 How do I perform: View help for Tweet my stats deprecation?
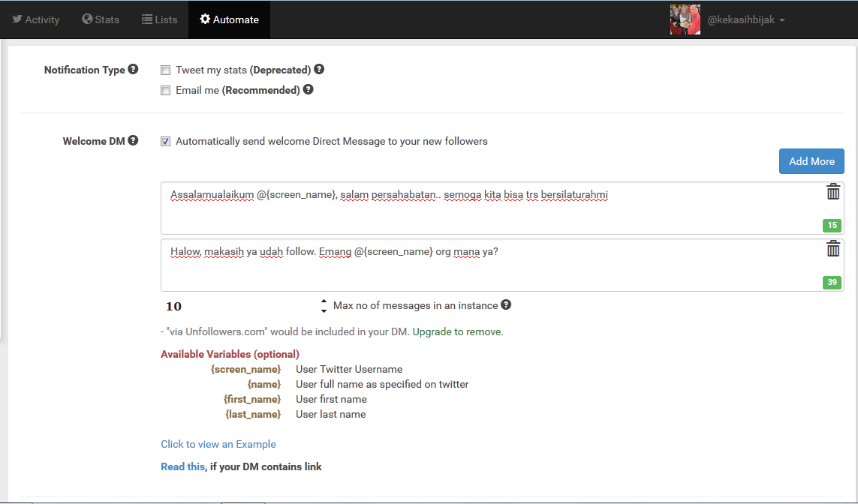coord(319,69)
